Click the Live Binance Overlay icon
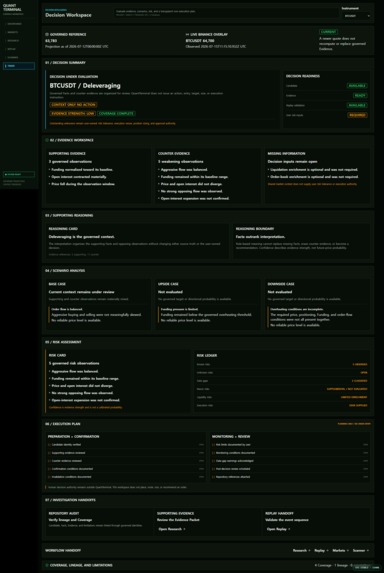The image size is (384, 573). pos(187,34)
